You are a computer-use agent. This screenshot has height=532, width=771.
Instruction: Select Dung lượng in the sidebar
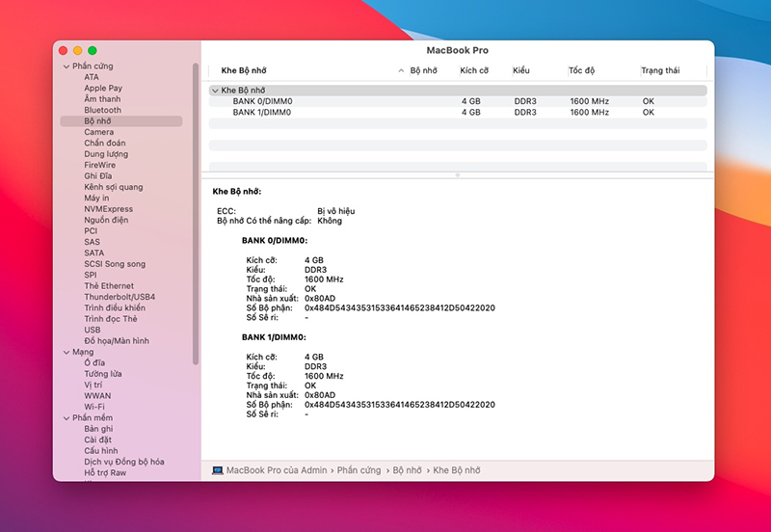pyautogui.click(x=106, y=154)
